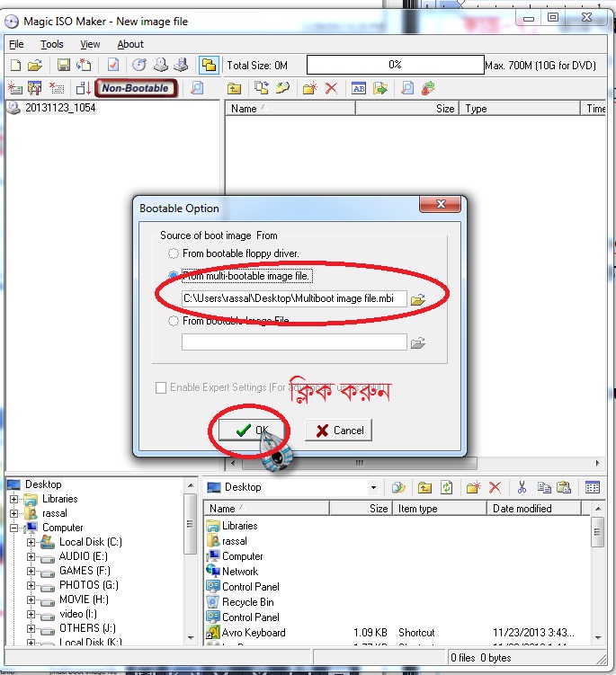This screenshot has height=675, width=616.
Task: Click the Copy icon in Desktop toolbar
Action: pyautogui.click(x=544, y=487)
